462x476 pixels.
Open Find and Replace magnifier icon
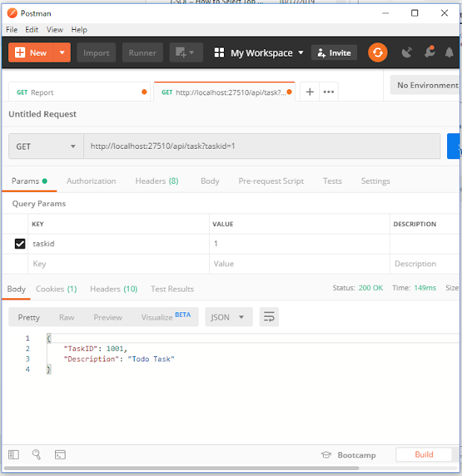(x=36, y=454)
